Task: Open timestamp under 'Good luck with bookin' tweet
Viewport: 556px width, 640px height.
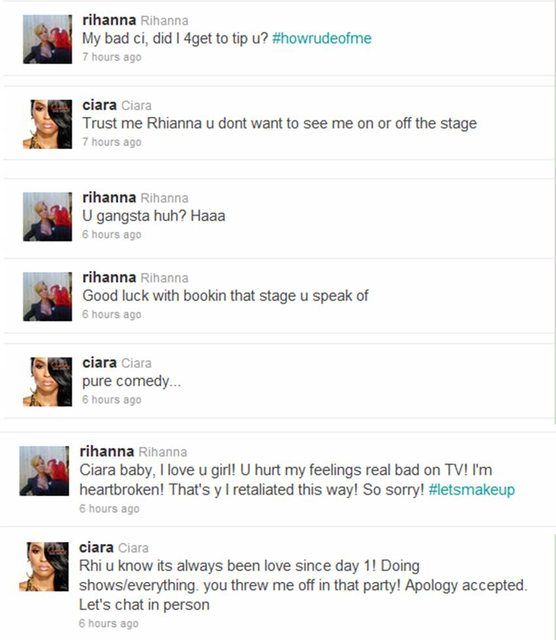Action: click(112, 315)
